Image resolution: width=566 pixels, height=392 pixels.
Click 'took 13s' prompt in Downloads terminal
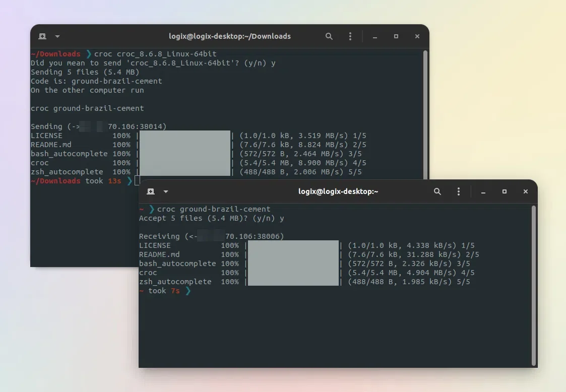coord(103,181)
